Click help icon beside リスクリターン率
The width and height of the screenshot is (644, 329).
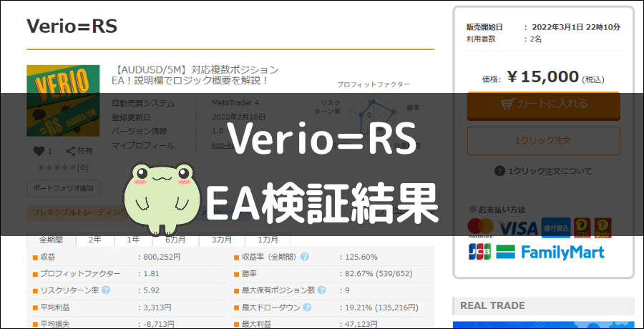pos(106,290)
